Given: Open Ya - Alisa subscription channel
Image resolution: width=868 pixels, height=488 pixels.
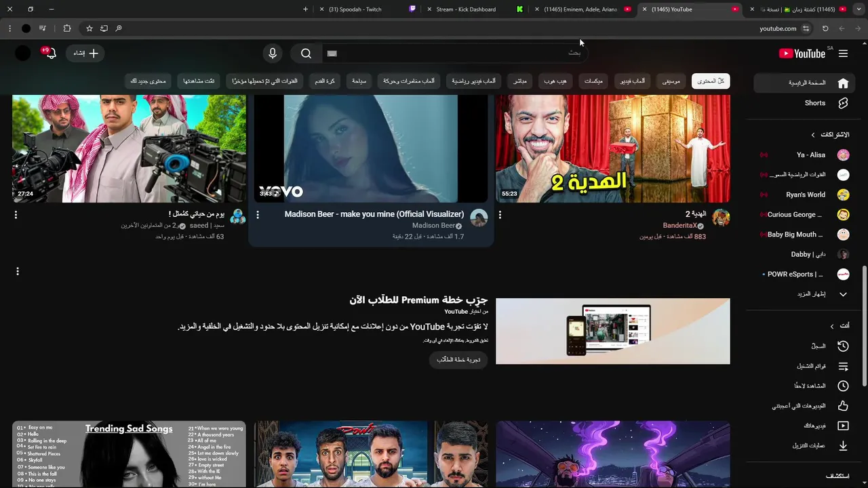Looking at the screenshot, I should point(804,155).
